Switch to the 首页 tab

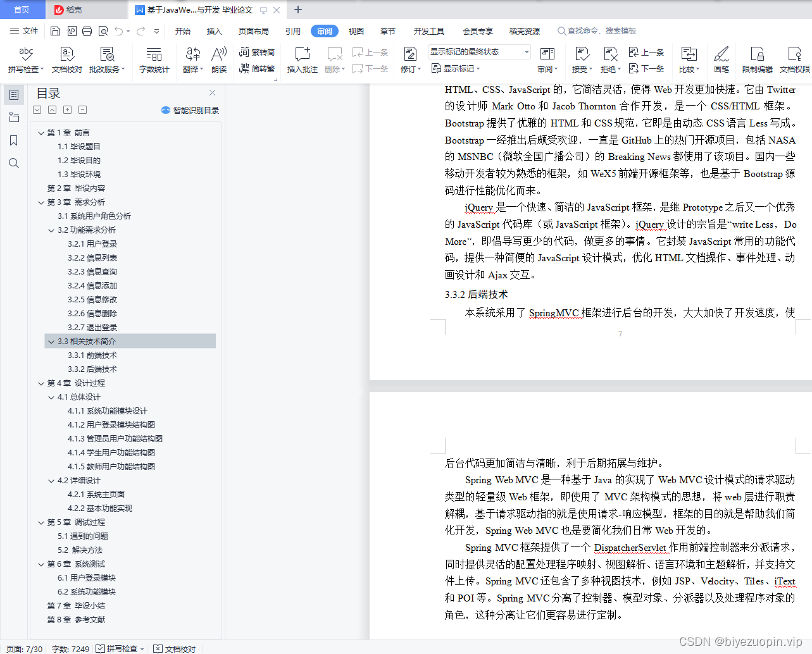coord(22,9)
